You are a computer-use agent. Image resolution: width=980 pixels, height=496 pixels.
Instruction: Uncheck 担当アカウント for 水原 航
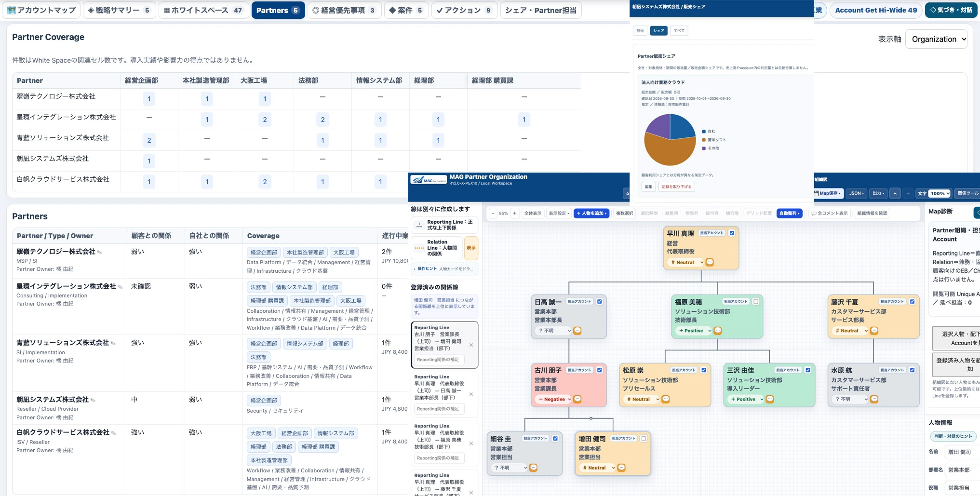point(912,370)
